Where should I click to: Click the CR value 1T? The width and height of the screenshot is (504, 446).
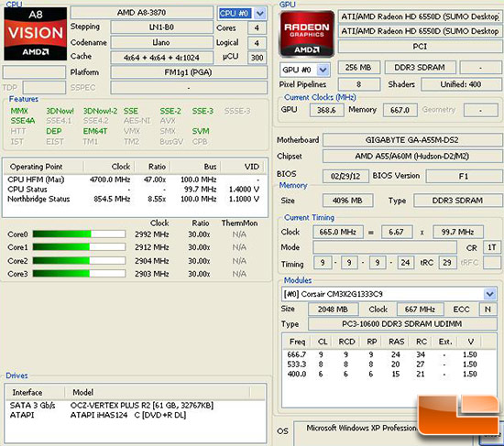coord(492,247)
